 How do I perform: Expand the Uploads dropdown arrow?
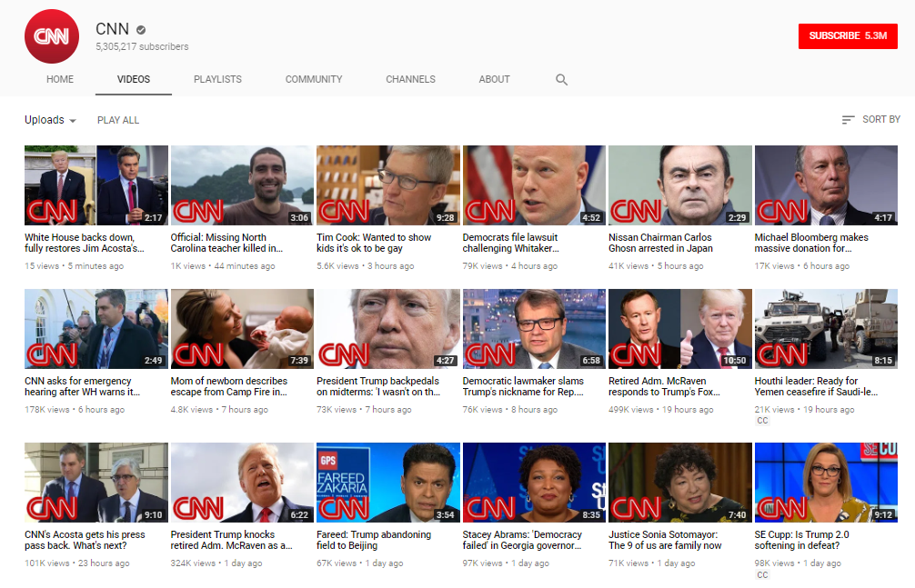73,121
